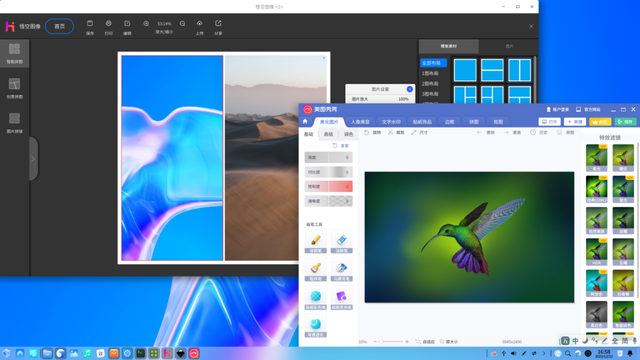Open the portrait beauty tab in Meitu
640x360 pixels.
click(x=360, y=122)
